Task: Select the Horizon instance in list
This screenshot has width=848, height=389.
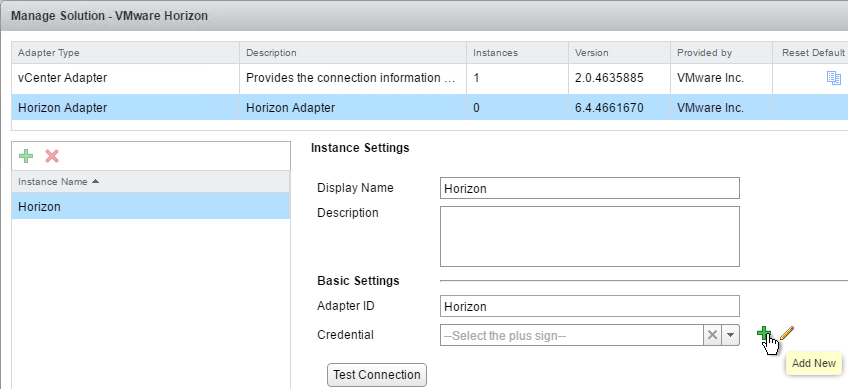Action: pos(151,206)
